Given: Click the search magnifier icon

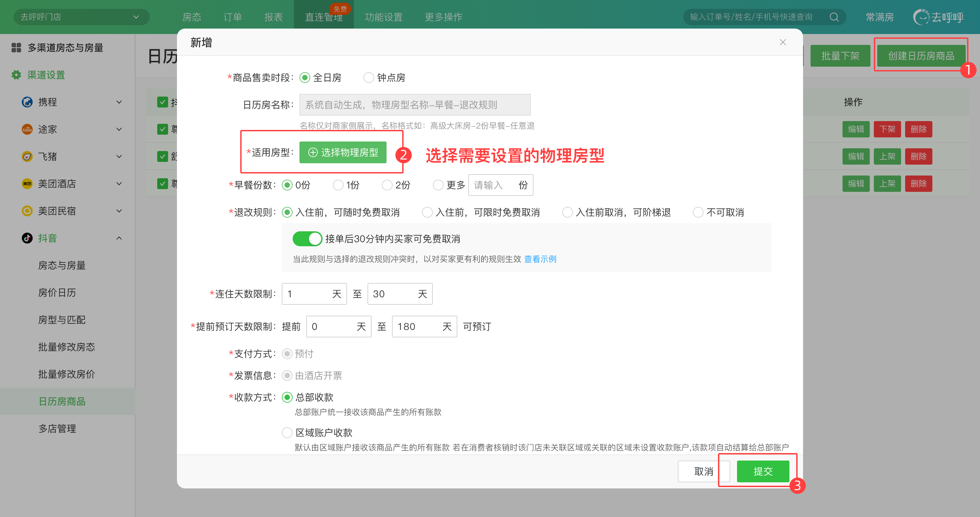Looking at the screenshot, I should point(834,17).
